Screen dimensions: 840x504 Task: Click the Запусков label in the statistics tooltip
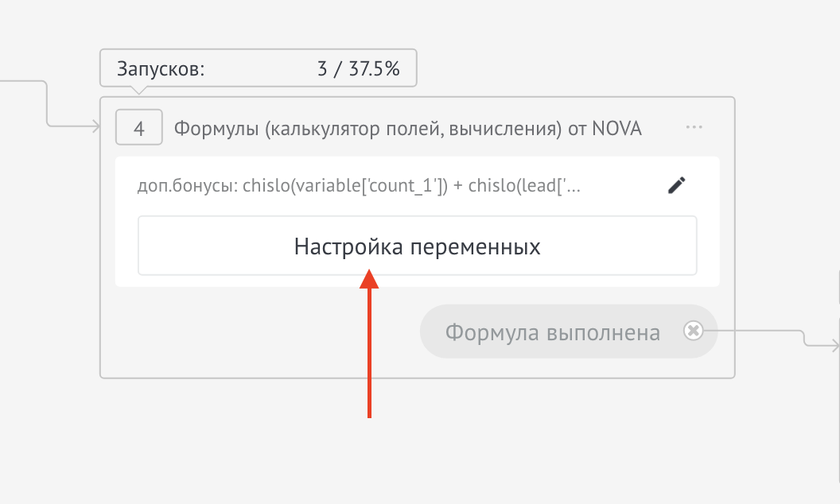click(161, 68)
